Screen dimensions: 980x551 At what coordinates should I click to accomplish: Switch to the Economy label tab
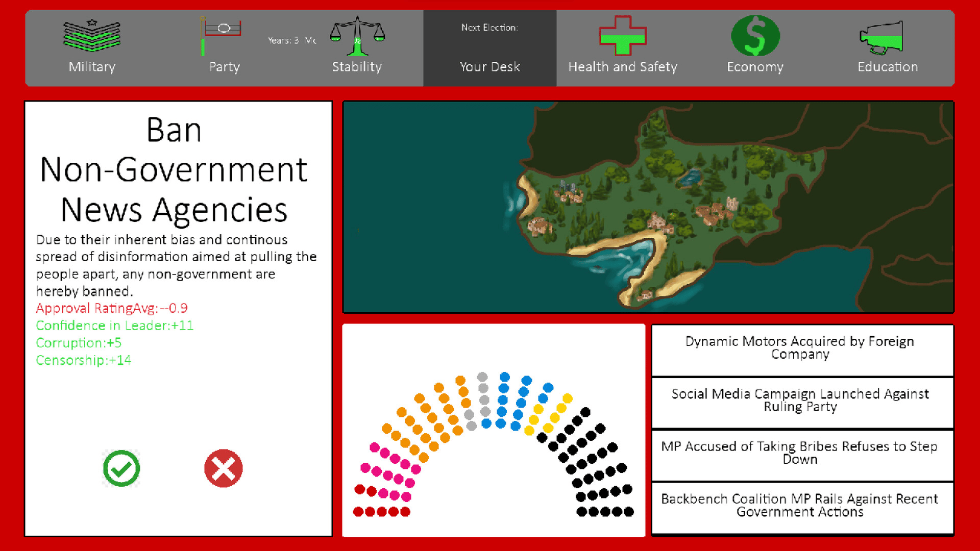point(755,67)
